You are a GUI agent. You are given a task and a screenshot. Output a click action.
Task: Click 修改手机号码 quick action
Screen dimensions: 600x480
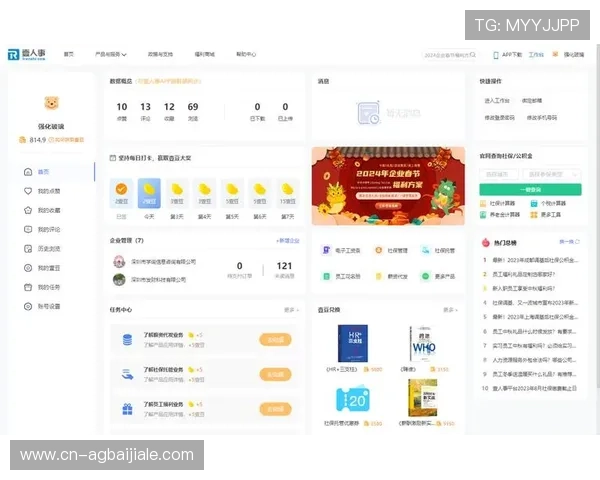[541, 118]
